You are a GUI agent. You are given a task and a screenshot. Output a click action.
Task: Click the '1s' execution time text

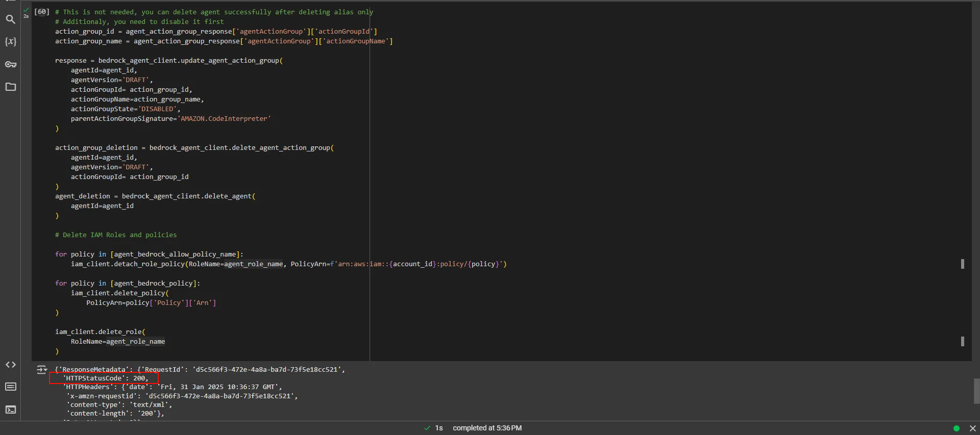439,428
